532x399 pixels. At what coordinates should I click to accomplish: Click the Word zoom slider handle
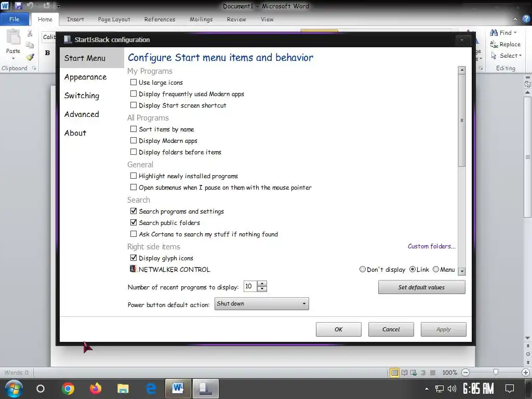click(496, 373)
